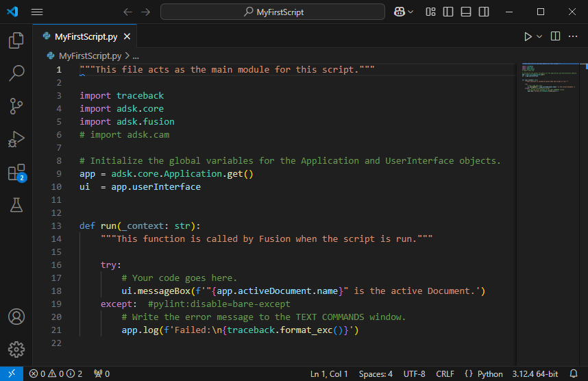The width and height of the screenshot is (588, 381).
Task: Open the Manage gear menu
Action: click(x=16, y=349)
